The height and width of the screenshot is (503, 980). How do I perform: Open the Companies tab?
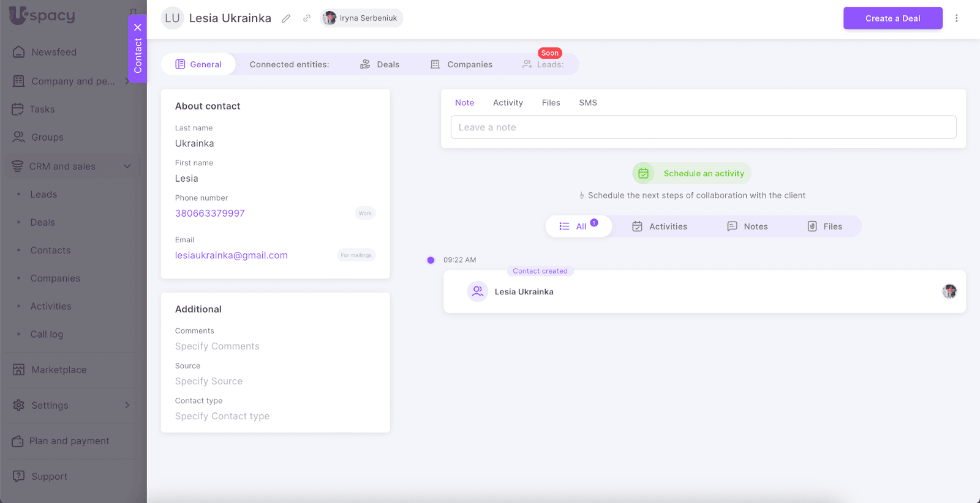(x=461, y=64)
